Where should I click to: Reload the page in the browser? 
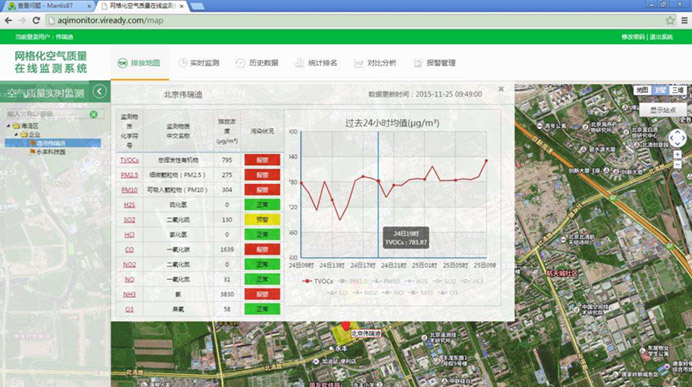[36, 20]
